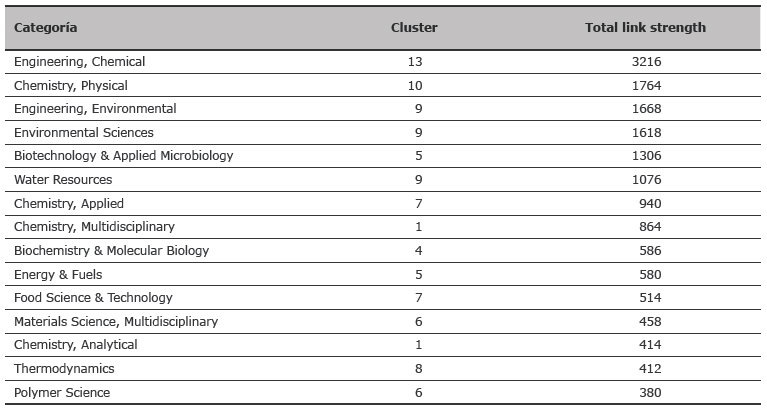Image resolution: width=767 pixels, height=410 pixels.
Task: Click the Chemistry, Analytical category
Action: 75,345
